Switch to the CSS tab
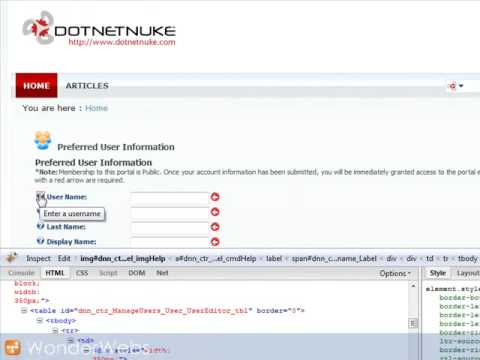Screen dimensions: 480x360 click(82, 273)
